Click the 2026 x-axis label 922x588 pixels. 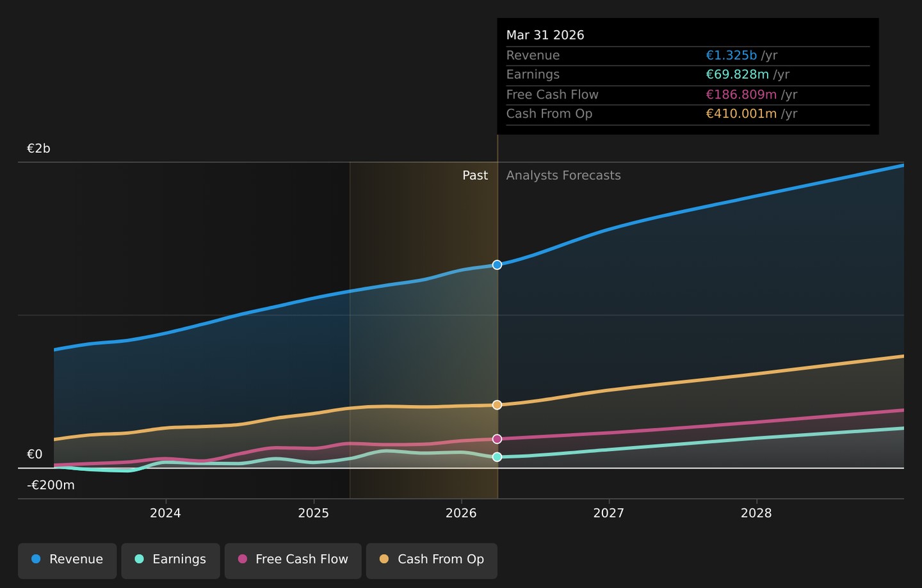[461, 513]
